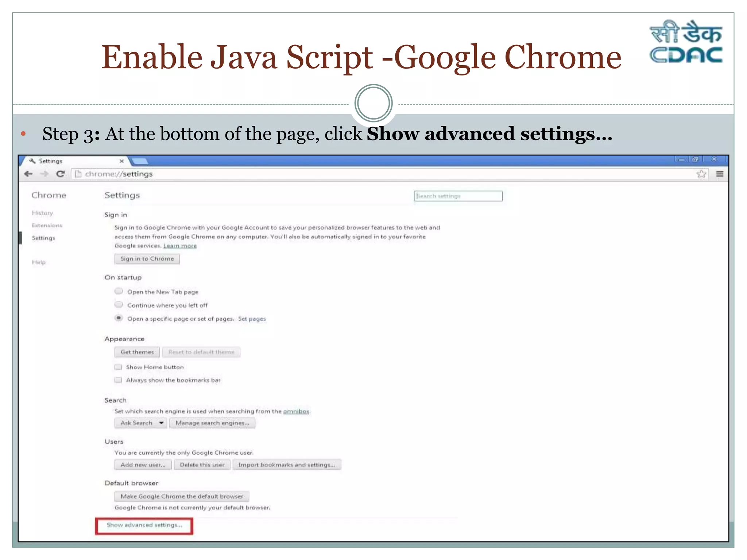The height and width of the screenshot is (560, 747).
Task: Click the browser Back arrow
Action: [x=28, y=174]
